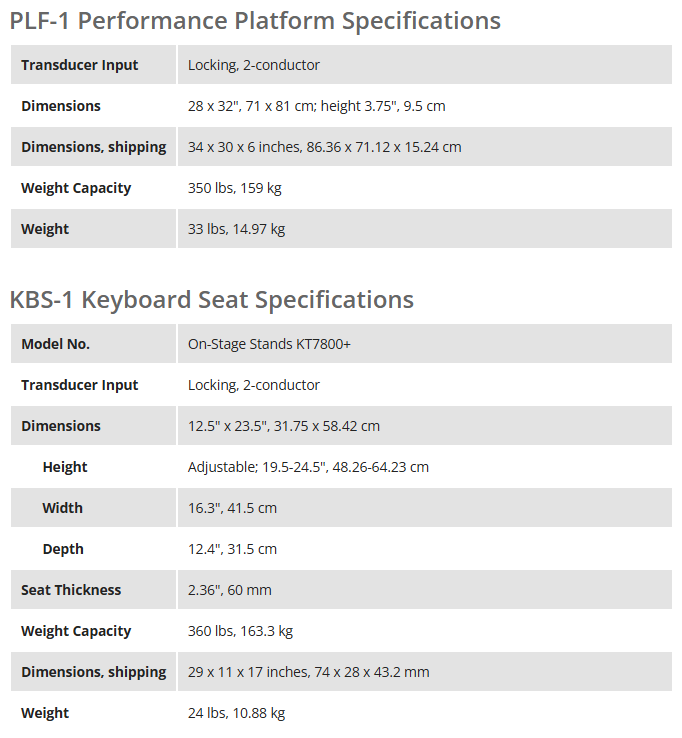
Task: Click the On-Stage Stands KT7800+ value
Action: pos(269,344)
